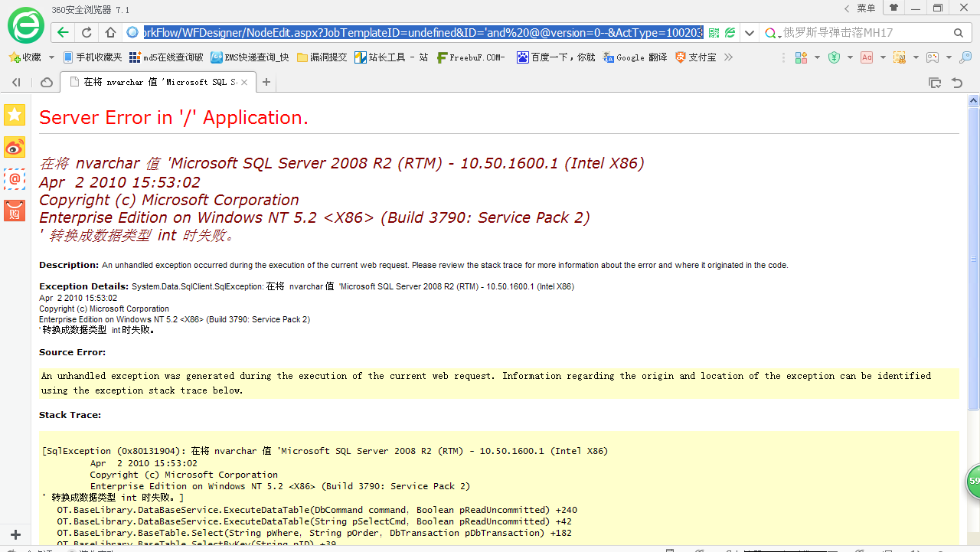This screenshot has width=980, height=552.
Task: Select the 在将 nvarchar 值 tab
Action: click(x=159, y=82)
